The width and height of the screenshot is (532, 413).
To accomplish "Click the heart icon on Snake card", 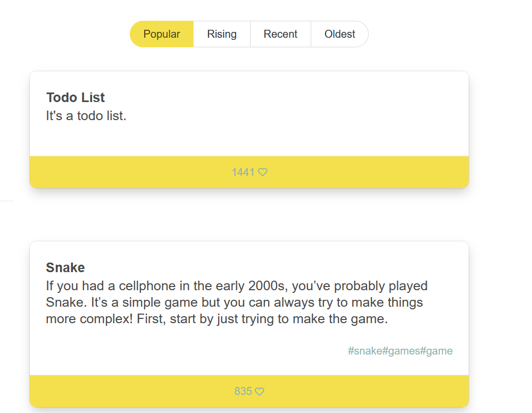I will click(260, 392).
